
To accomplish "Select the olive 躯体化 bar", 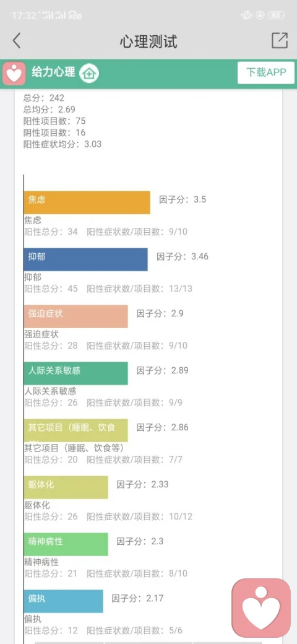I will tap(66, 487).
